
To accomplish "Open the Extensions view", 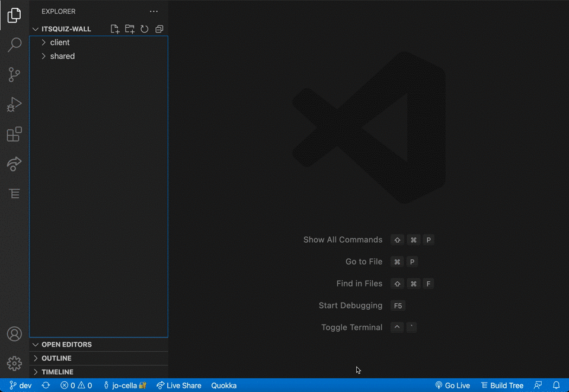I will tap(14, 134).
